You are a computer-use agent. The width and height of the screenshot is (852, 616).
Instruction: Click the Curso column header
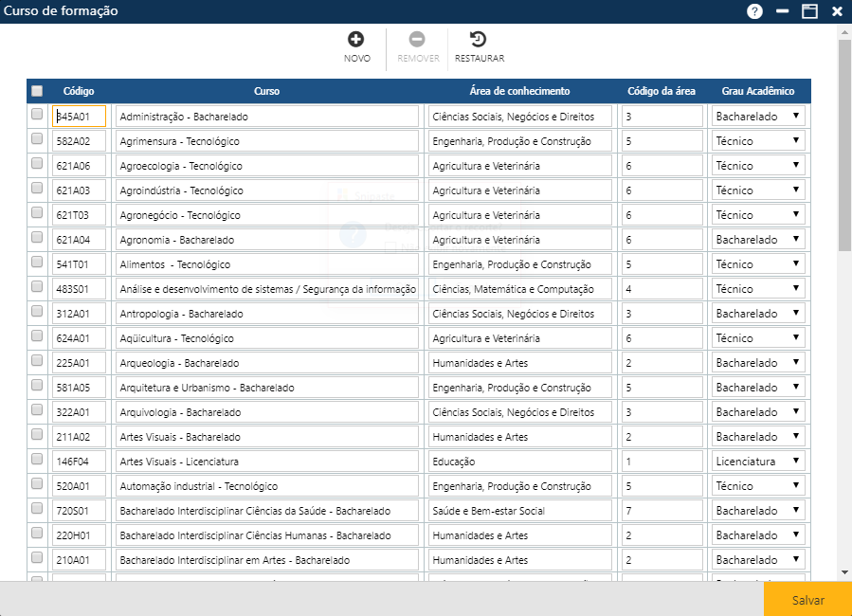[267, 91]
